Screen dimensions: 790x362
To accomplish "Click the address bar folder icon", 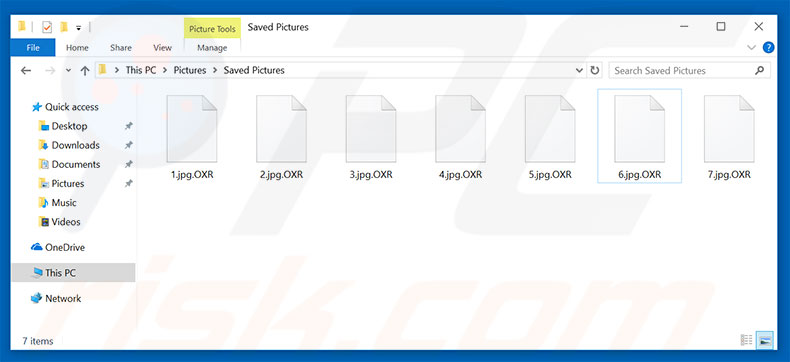I will 102,70.
